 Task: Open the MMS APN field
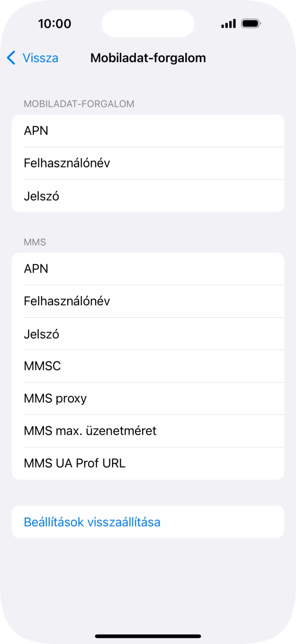[x=148, y=268]
